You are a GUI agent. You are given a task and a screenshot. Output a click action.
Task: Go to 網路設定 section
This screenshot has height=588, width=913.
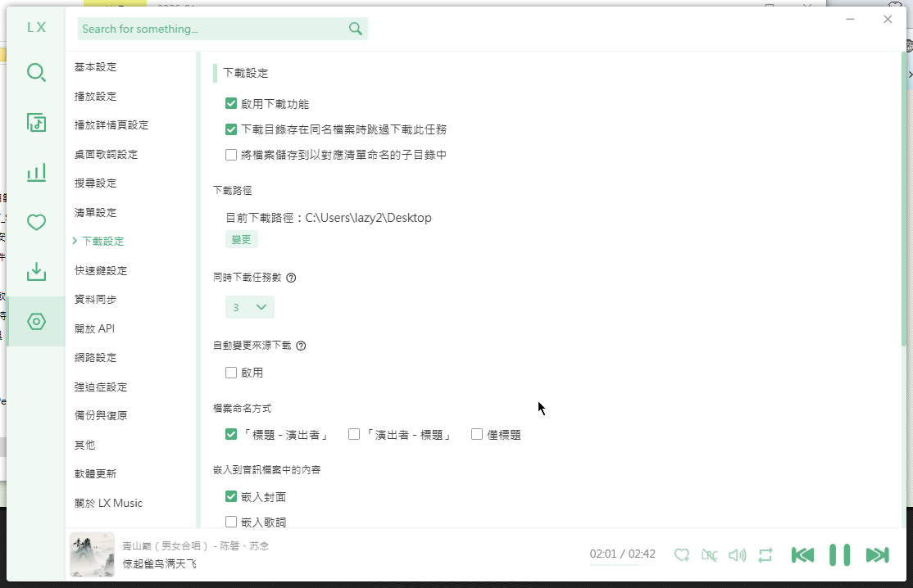pyautogui.click(x=96, y=358)
